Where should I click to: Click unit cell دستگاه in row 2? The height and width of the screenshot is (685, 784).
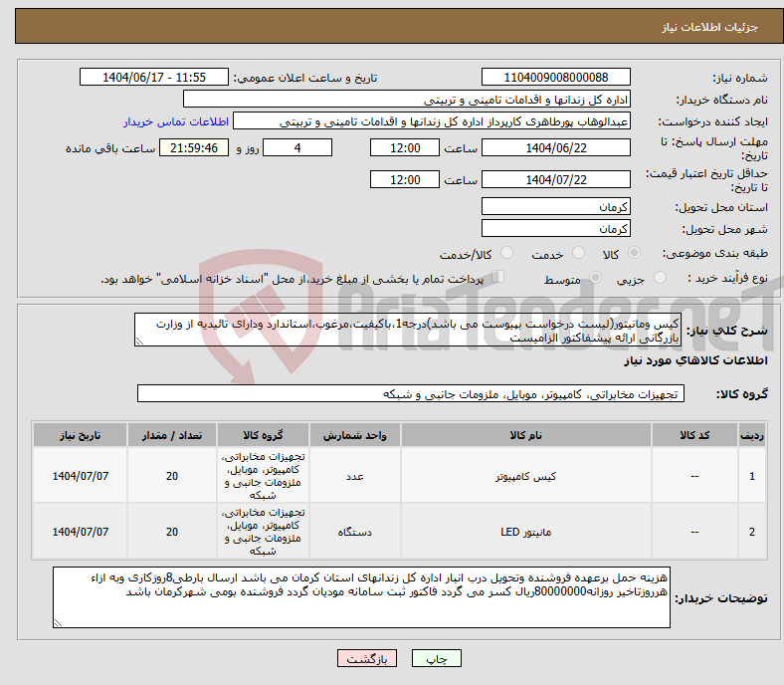point(354,532)
